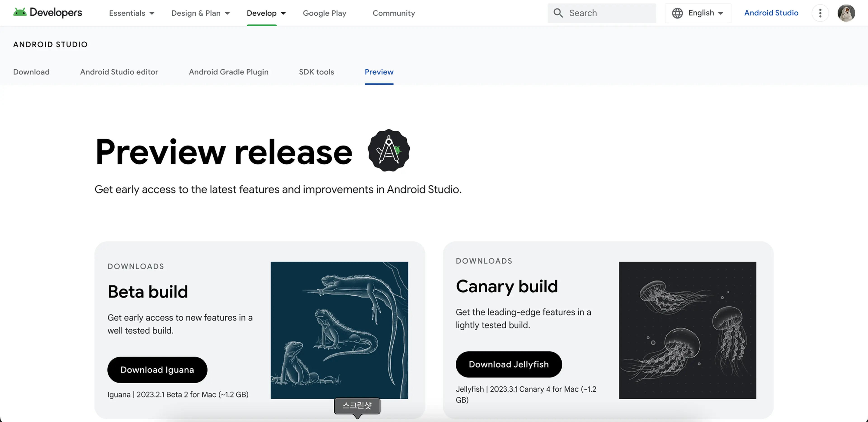Image resolution: width=868 pixels, height=422 pixels.
Task: Click the globe language icon
Action: [677, 13]
